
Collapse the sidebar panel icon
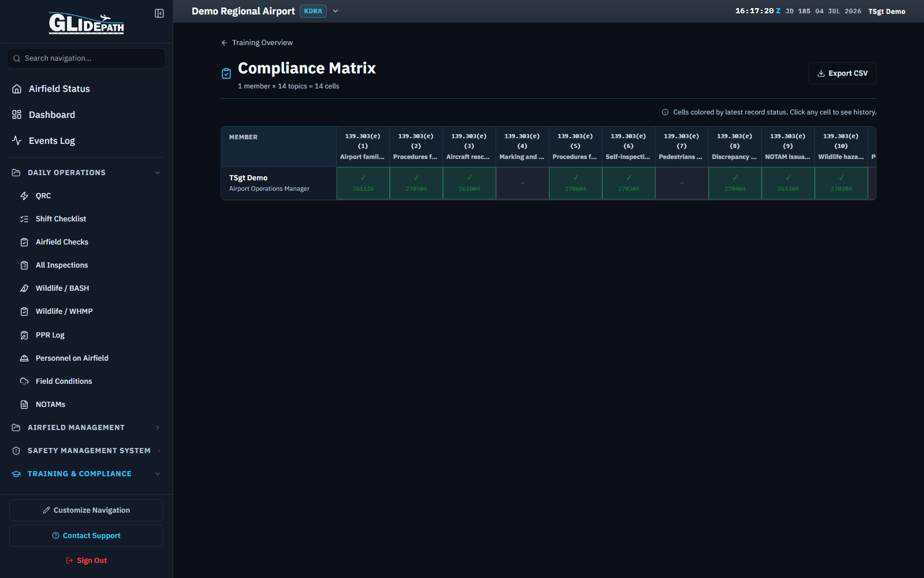(159, 13)
